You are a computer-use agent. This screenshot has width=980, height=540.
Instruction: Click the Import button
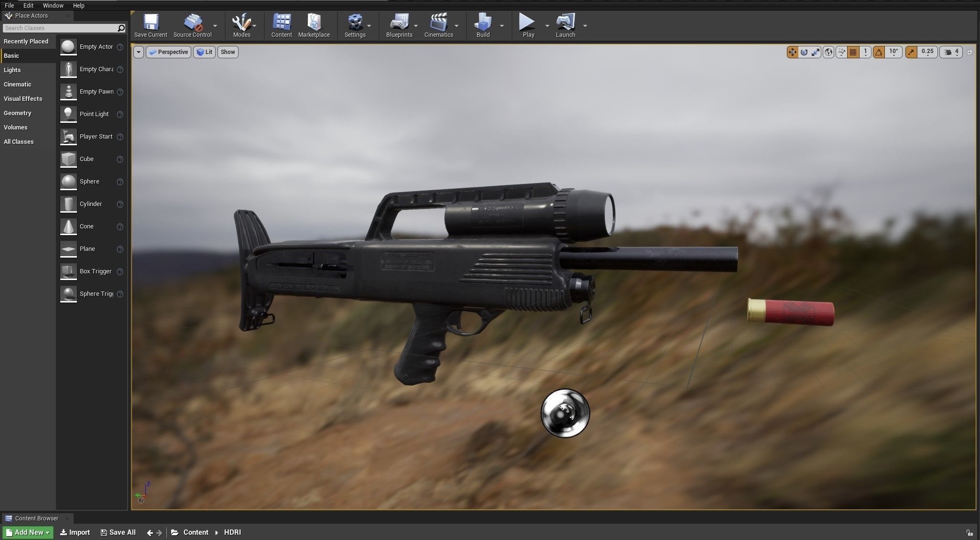click(75, 532)
